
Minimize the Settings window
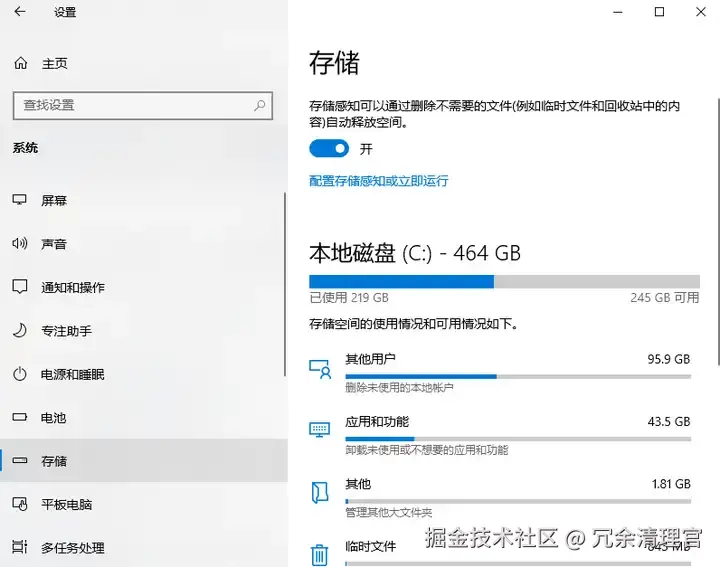pyautogui.click(x=618, y=12)
